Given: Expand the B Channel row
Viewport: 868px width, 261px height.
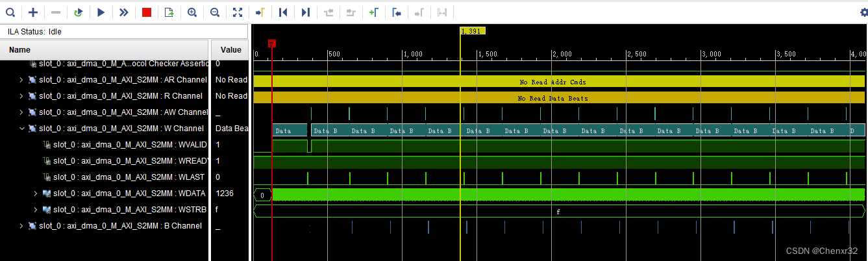Looking at the screenshot, I should pyautogui.click(x=21, y=226).
